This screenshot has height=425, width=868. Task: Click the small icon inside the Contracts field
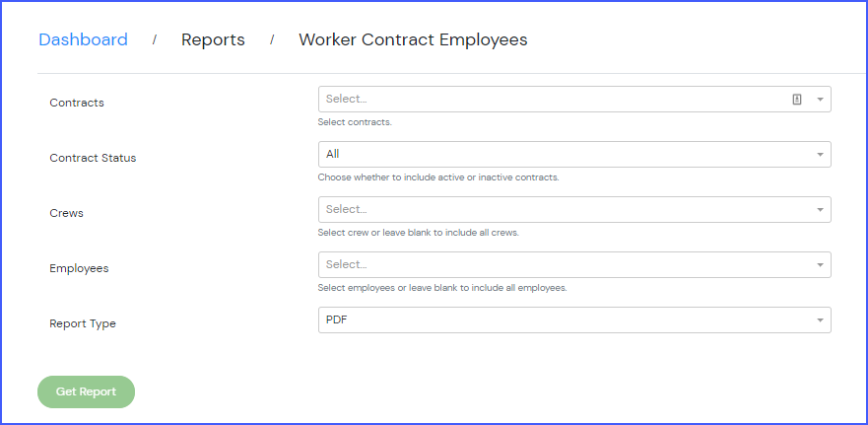[x=797, y=100]
